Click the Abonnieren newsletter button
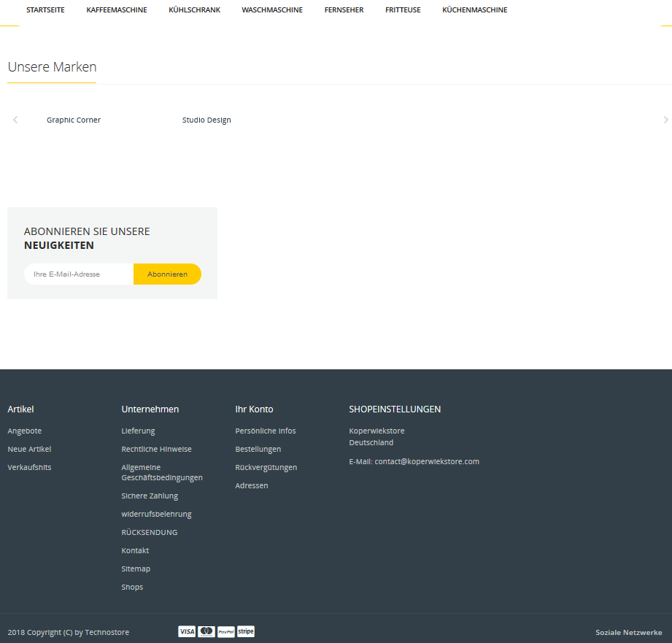 [167, 274]
